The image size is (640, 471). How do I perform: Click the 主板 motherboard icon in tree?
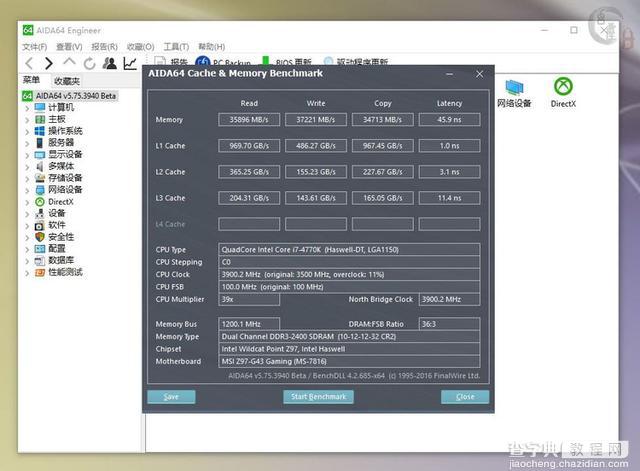point(40,120)
